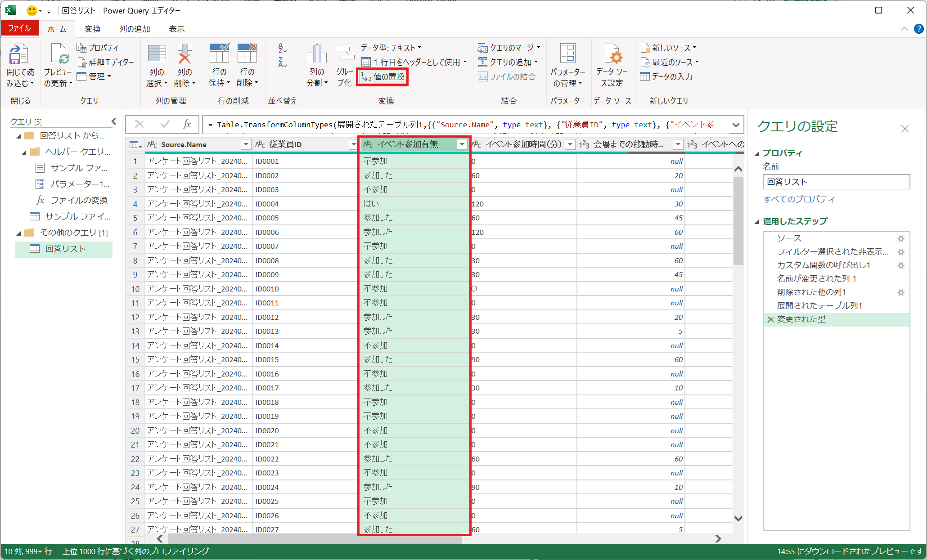Sort ascending with the A-Z icon
Viewport: 927px width, 560px height.
click(x=283, y=48)
